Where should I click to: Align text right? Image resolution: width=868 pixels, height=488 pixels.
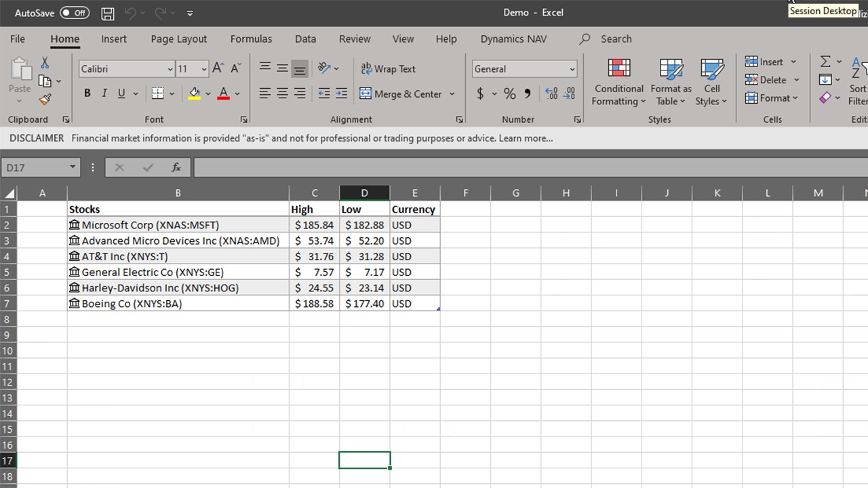pos(300,94)
